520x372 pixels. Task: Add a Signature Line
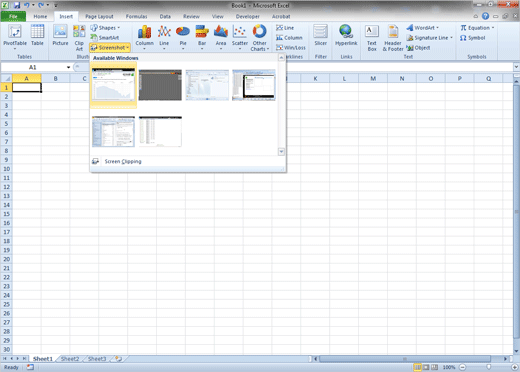tap(430, 38)
